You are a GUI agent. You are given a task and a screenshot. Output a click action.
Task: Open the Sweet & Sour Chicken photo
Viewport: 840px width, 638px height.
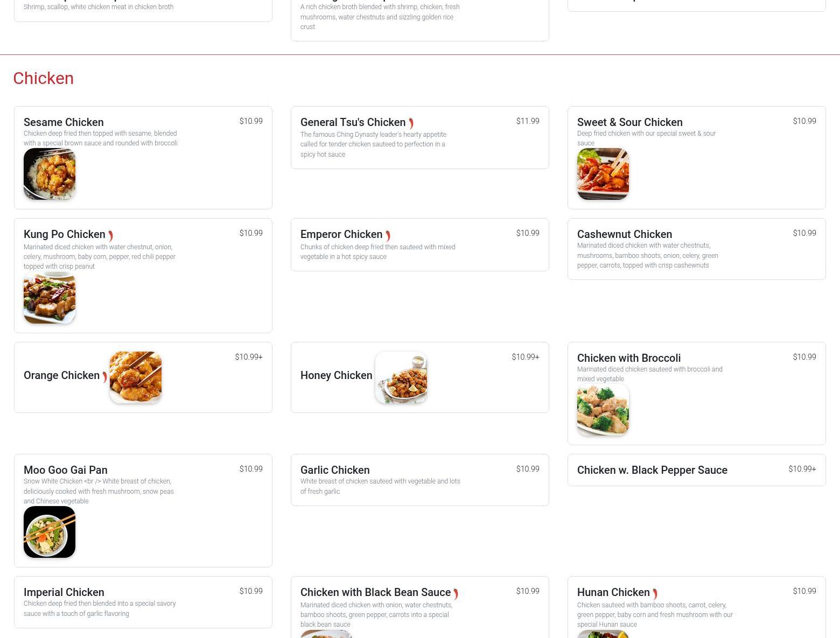click(603, 174)
